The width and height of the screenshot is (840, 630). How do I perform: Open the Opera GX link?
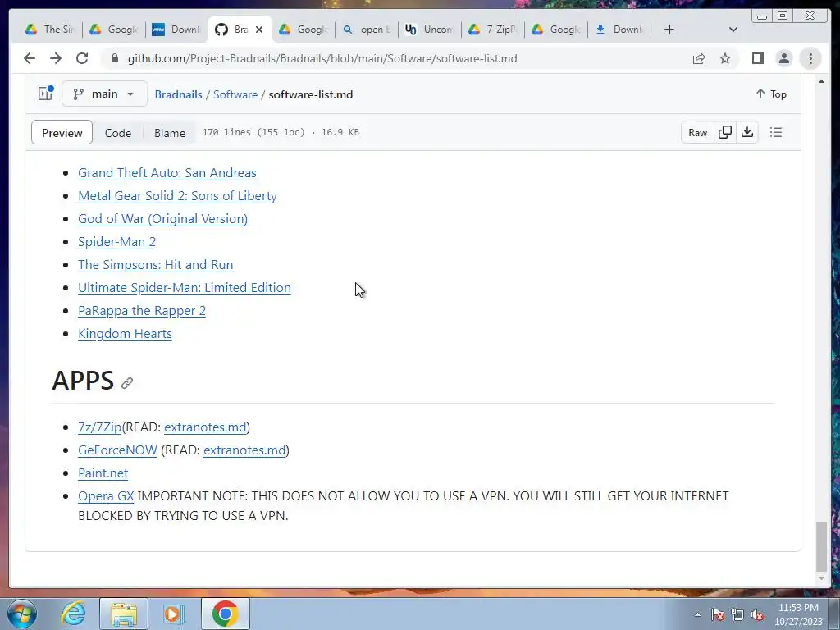[106, 496]
